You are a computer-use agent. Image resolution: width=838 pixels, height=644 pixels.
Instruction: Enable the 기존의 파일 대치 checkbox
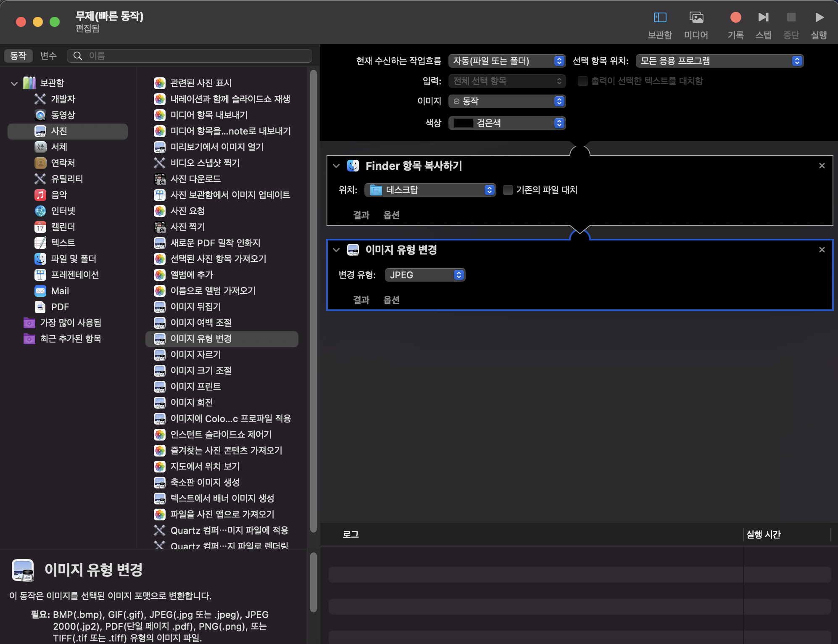point(508,190)
